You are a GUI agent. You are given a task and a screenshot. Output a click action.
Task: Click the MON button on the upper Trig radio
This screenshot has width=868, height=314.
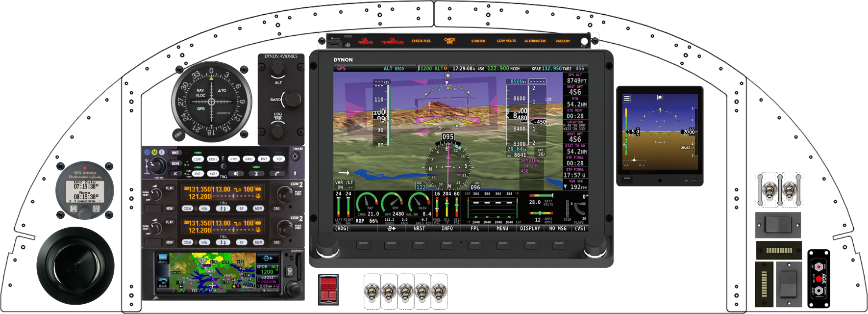tap(170, 209)
